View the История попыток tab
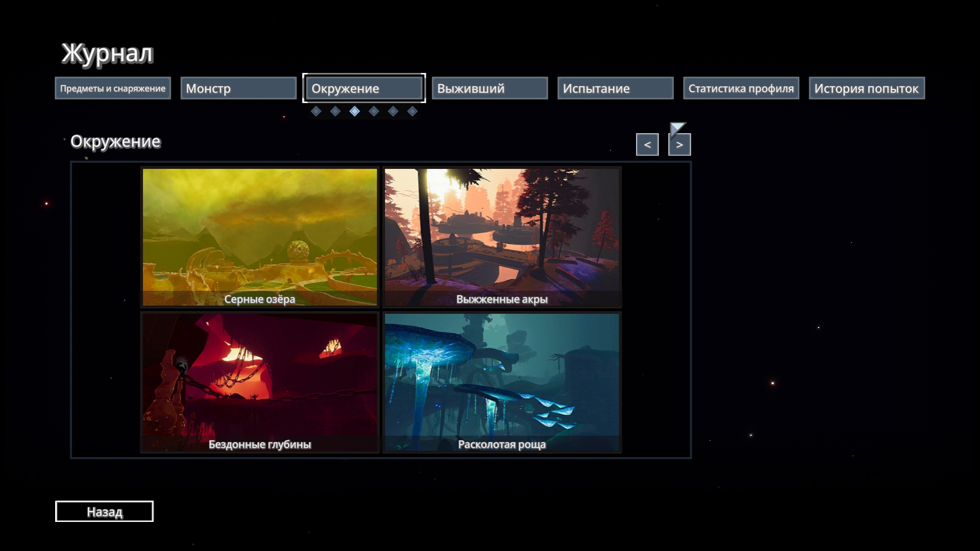980x551 pixels. [867, 88]
